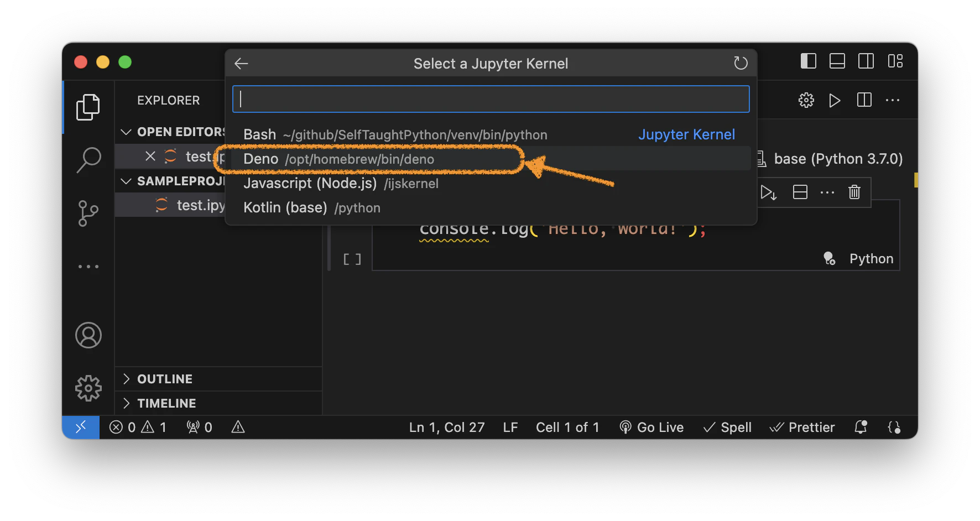Close the test.ipynb open editor
Viewport: 980px width, 521px height.
pyautogui.click(x=150, y=157)
